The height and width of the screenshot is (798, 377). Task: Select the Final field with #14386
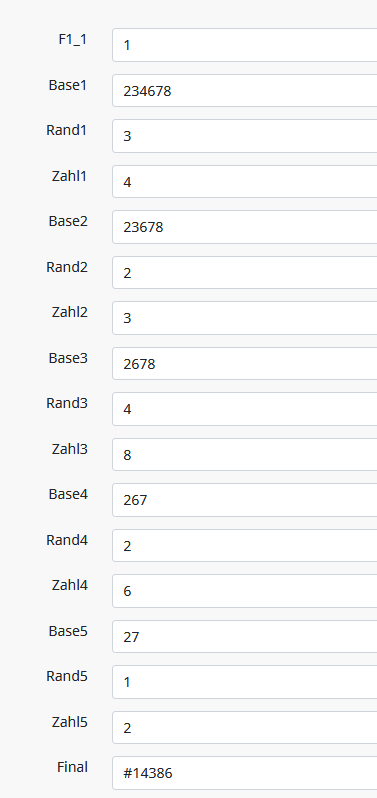245,774
